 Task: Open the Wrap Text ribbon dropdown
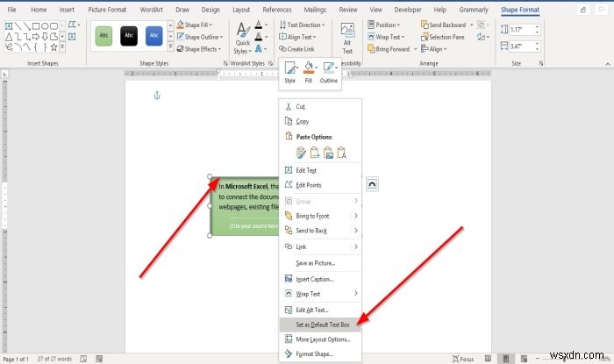tap(386, 37)
